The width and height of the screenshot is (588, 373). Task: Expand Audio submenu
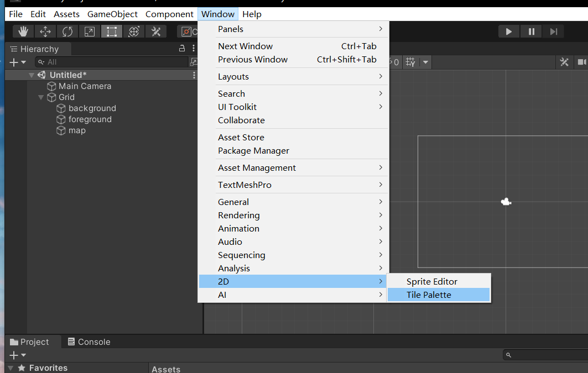[294, 242]
